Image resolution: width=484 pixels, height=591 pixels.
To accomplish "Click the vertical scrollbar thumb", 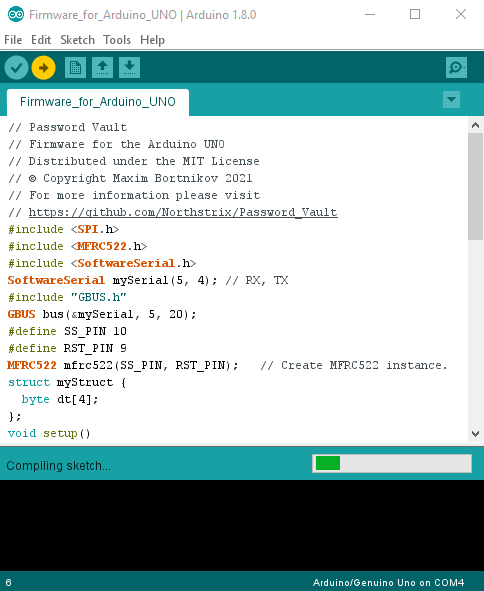I will (x=475, y=186).
